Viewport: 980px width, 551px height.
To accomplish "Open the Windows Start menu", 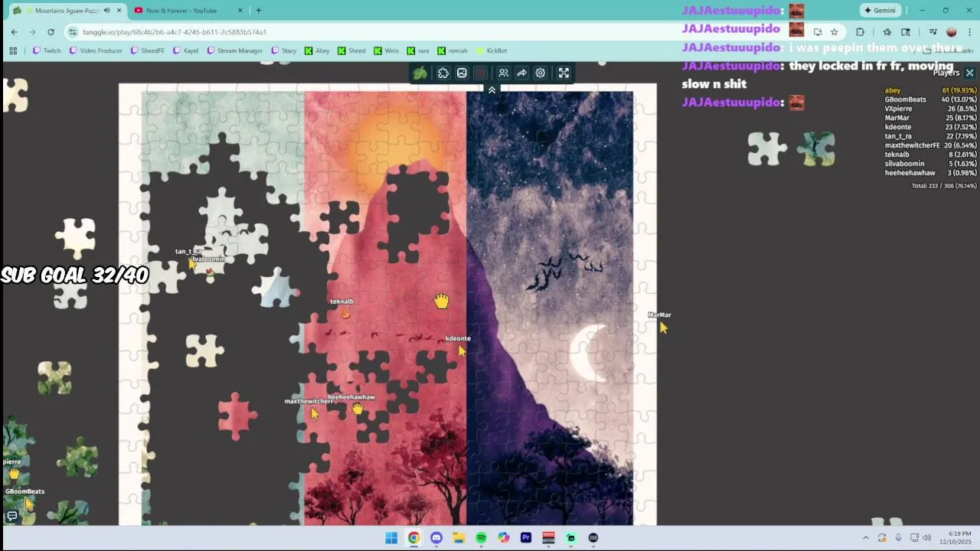I will click(x=391, y=538).
